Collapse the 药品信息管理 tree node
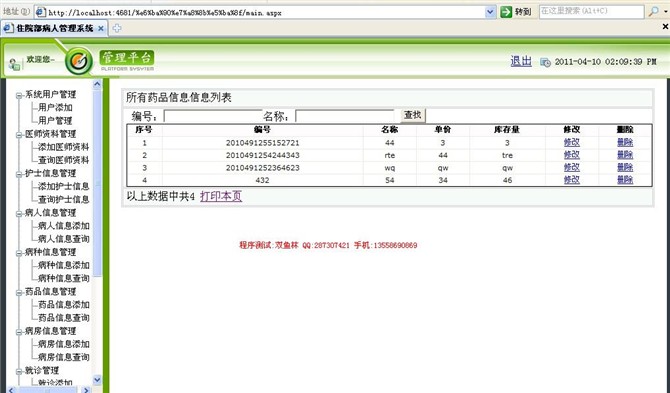 click(19, 293)
